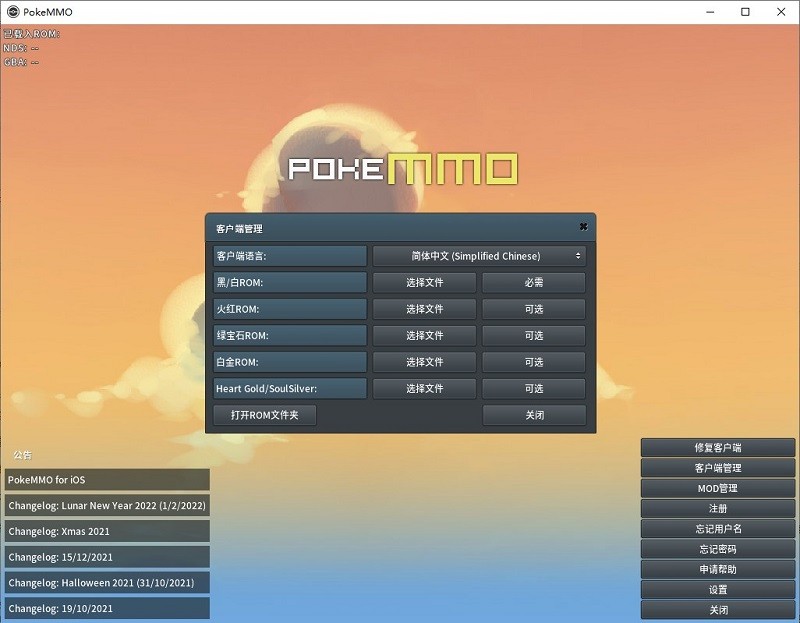
Task: Open Changelog: Halloween 2021 entry
Action: pyautogui.click(x=107, y=583)
